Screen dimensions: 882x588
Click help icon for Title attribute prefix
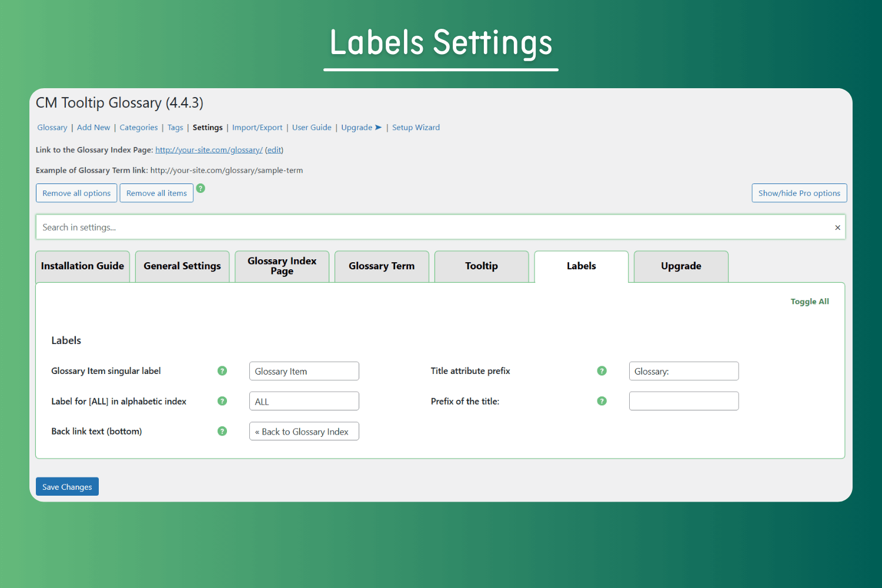[x=602, y=371]
